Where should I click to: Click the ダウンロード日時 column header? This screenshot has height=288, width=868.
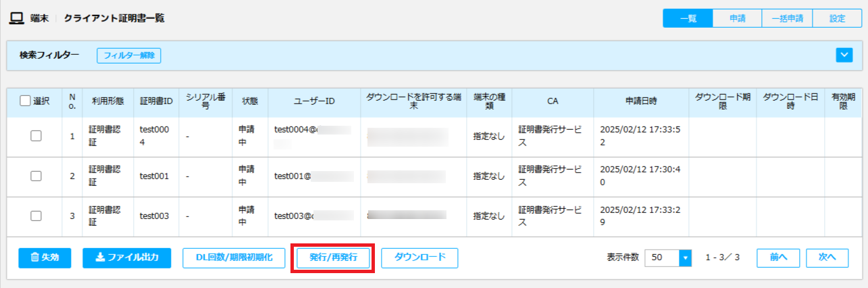[790, 101]
